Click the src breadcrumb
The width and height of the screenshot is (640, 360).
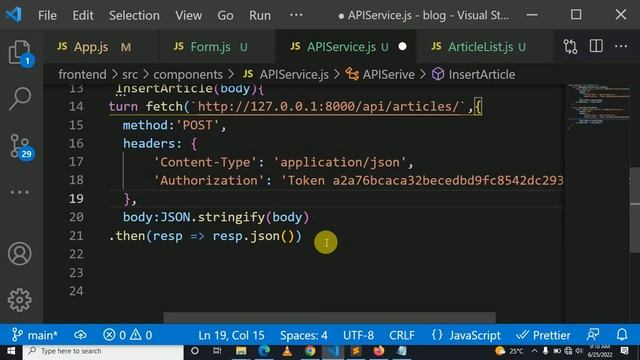(x=130, y=74)
